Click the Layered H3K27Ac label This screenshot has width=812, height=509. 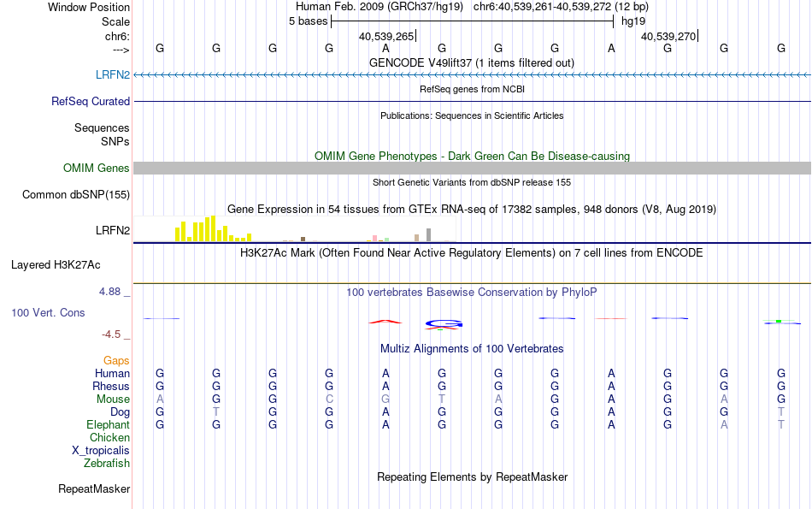tap(56, 265)
